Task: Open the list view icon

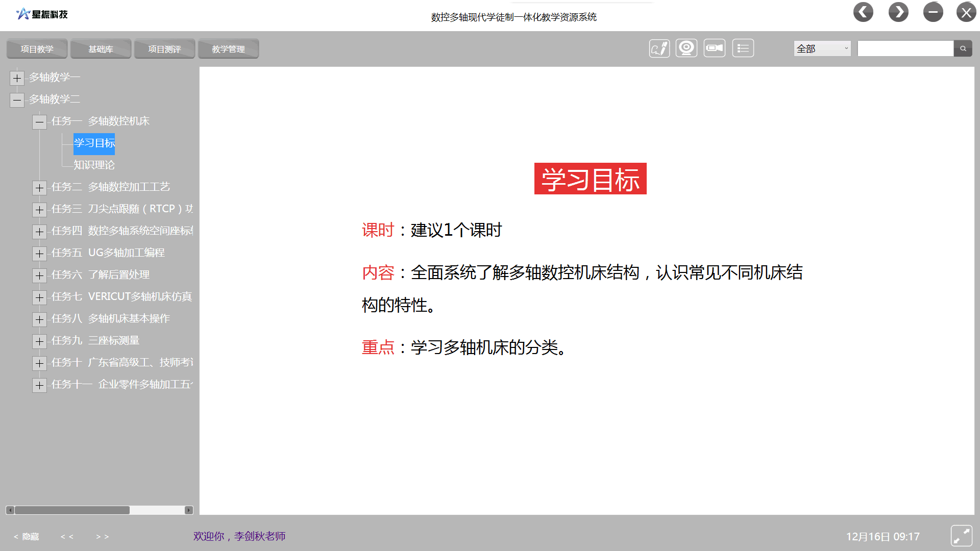Action: pos(743,48)
